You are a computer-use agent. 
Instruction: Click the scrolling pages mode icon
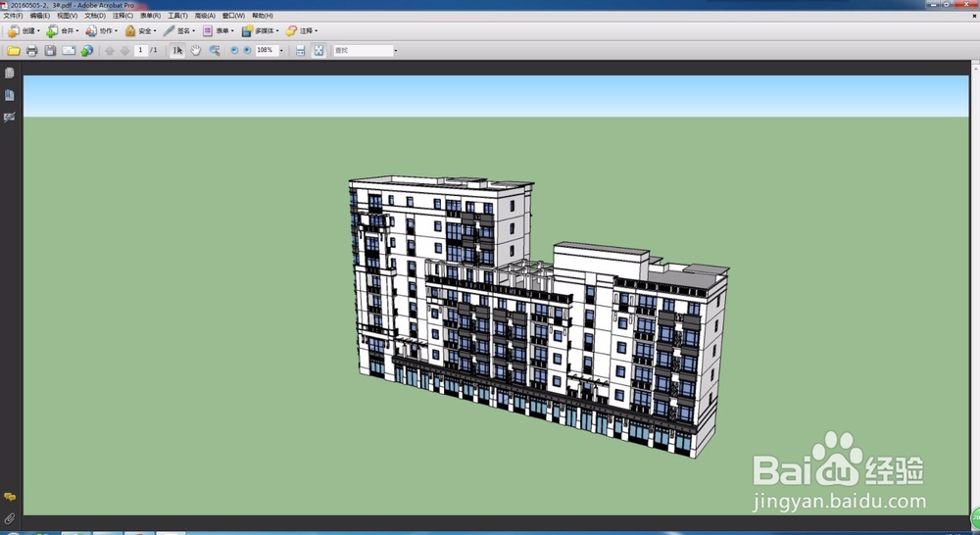[301, 51]
